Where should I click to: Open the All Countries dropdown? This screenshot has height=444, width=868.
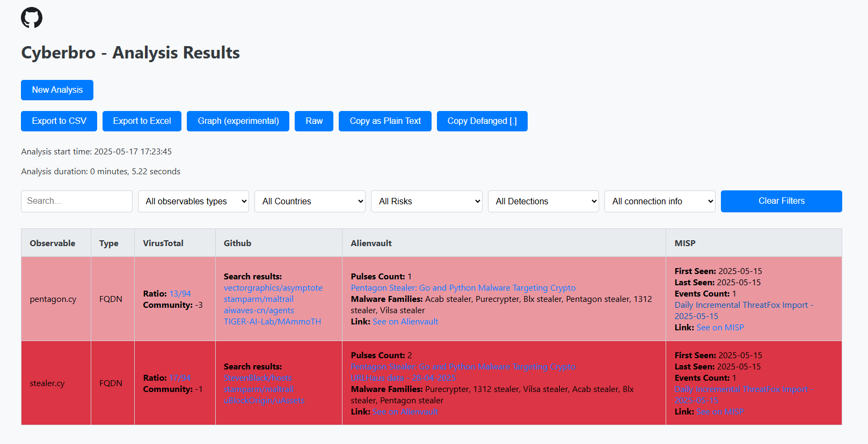(x=310, y=201)
